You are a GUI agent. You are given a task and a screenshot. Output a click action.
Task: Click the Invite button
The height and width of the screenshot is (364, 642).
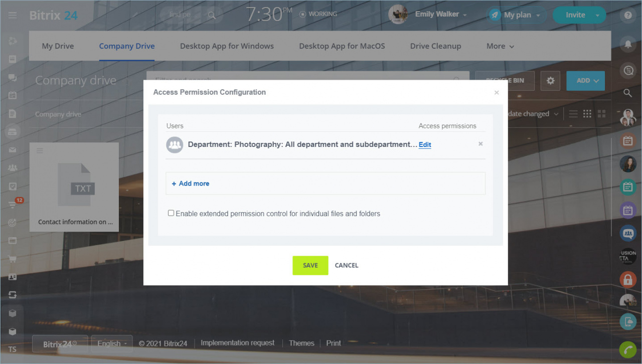[x=575, y=15]
